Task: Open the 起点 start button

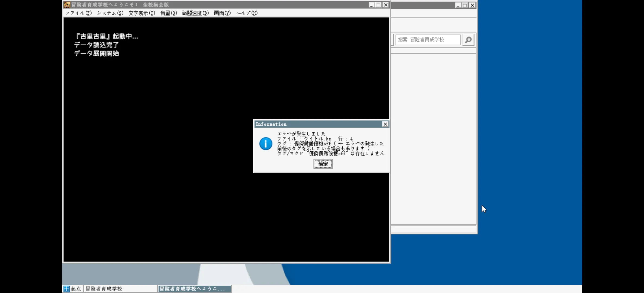Action: click(72, 289)
